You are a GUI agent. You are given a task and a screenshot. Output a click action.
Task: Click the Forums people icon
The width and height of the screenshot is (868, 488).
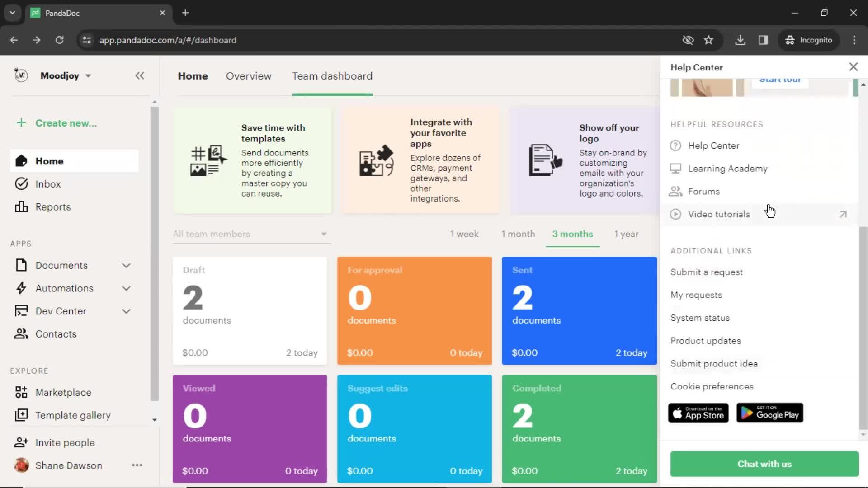click(x=675, y=191)
